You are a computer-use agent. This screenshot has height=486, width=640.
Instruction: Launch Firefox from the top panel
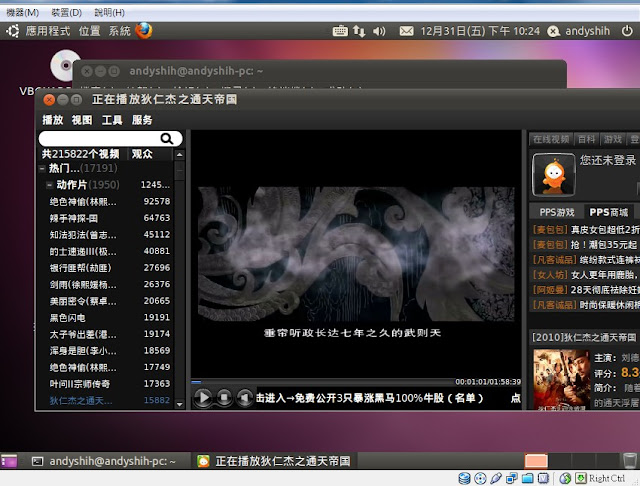pos(144,31)
